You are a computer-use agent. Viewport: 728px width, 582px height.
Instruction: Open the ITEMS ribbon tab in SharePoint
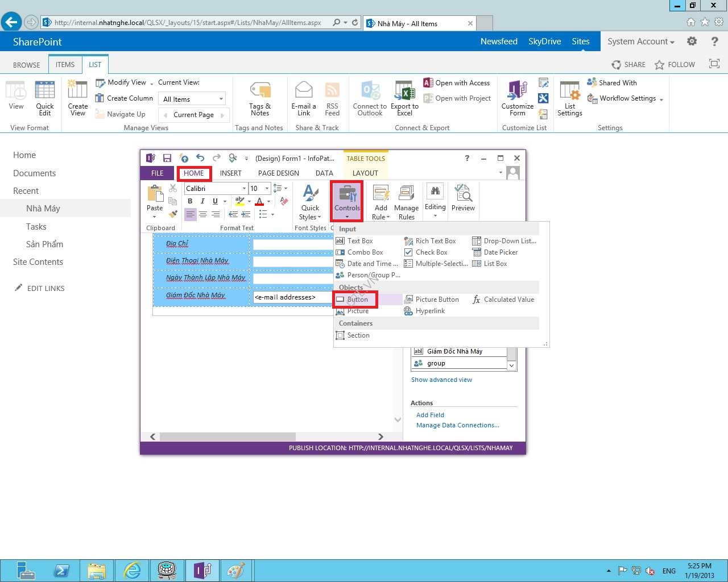coord(65,65)
